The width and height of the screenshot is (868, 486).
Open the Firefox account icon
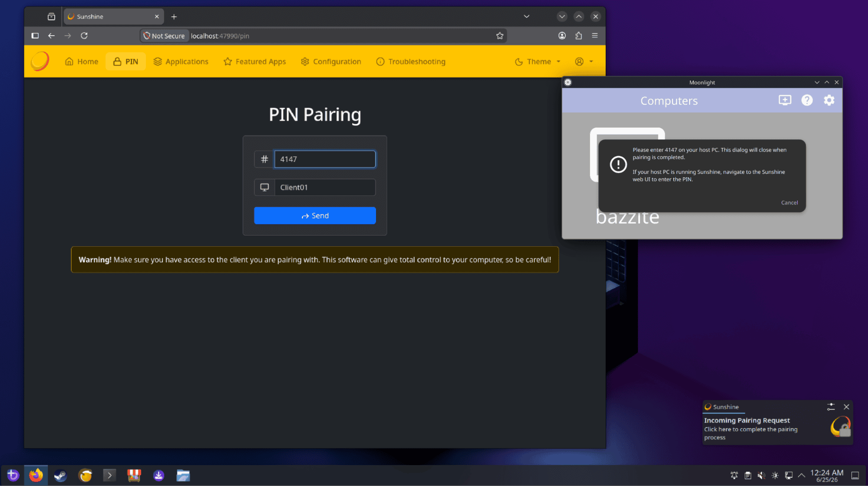pyautogui.click(x=562, y=36)
